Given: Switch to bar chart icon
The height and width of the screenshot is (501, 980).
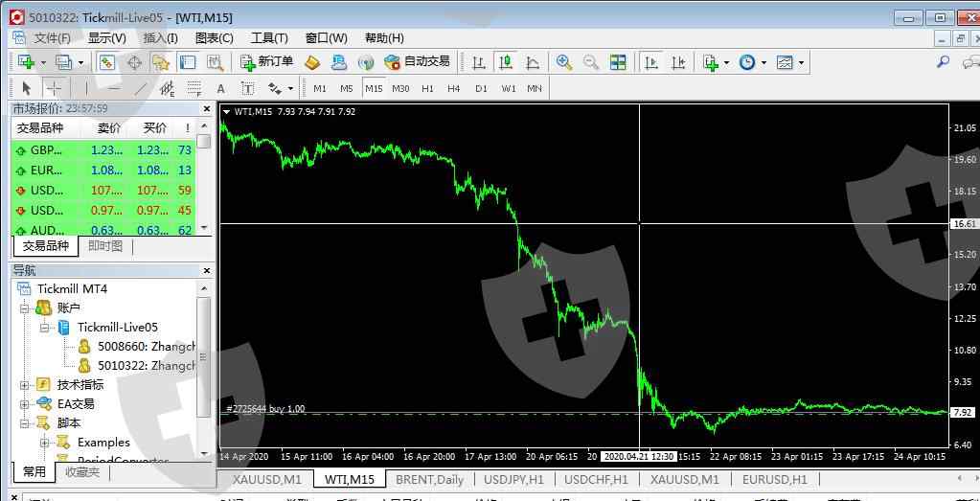Looking at the screenshot, I should (x=479, y=62).
